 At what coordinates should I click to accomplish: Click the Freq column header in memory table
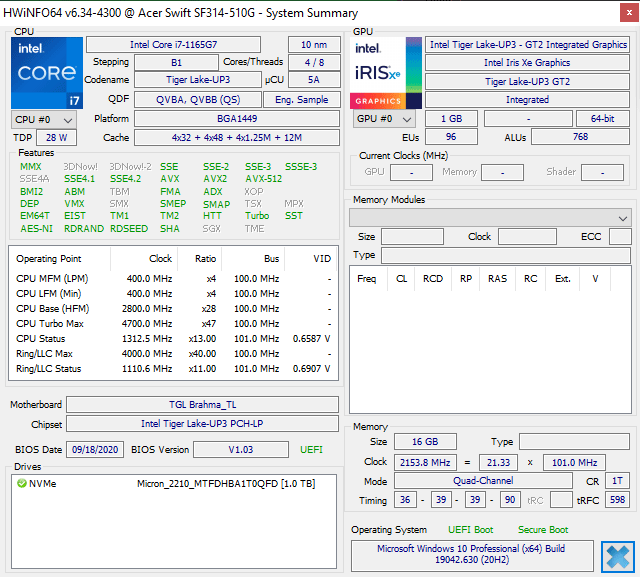366,278
